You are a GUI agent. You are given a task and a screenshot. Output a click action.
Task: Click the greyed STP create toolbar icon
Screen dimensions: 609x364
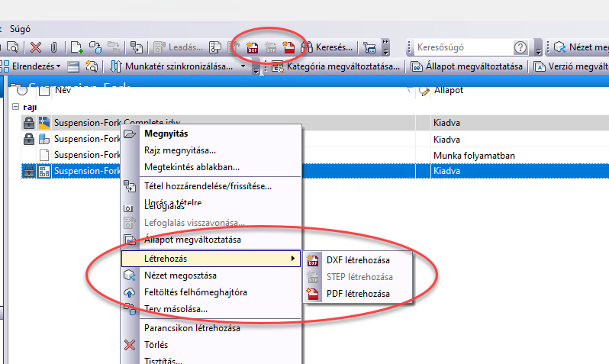coord(271,48)
